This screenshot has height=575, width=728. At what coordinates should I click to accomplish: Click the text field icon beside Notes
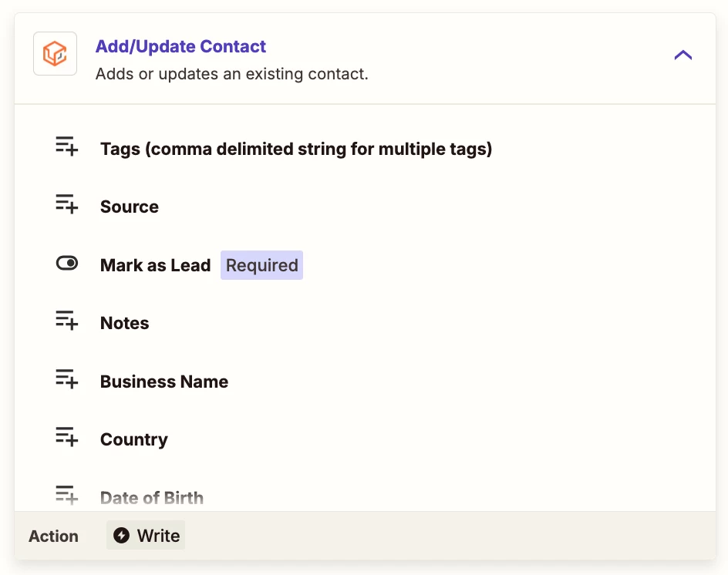coord(67,321)
